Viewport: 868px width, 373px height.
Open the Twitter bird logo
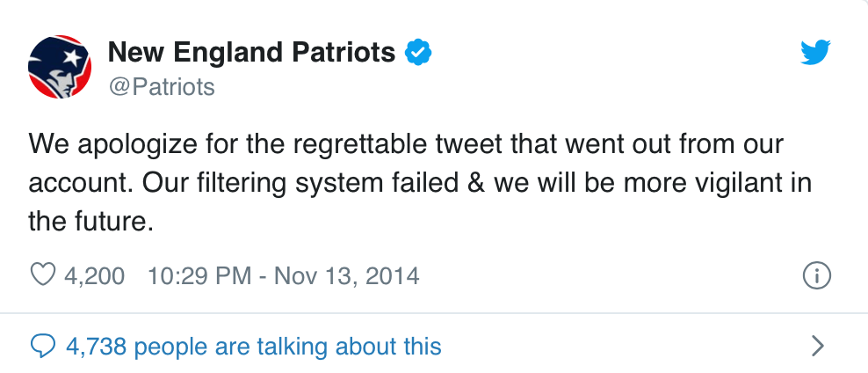pos(815,53)
